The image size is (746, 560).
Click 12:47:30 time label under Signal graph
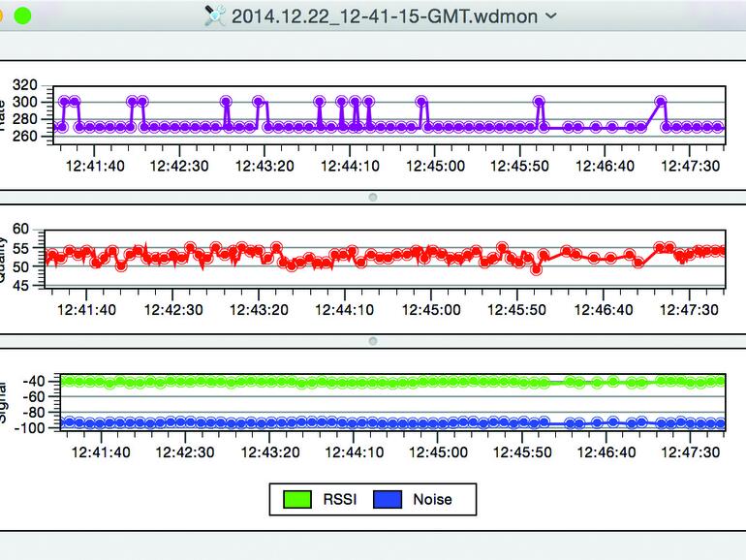pyautogui.click(x=691, y=452)
